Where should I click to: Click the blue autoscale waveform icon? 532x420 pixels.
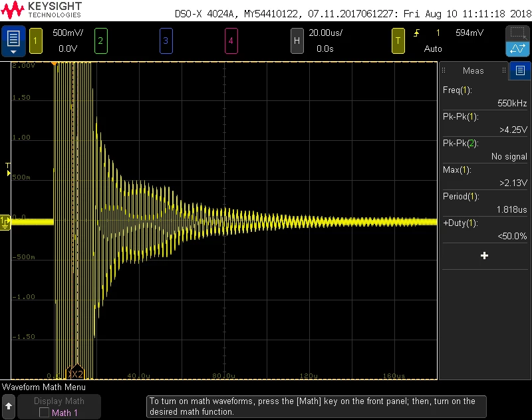[x=517, y=49]
